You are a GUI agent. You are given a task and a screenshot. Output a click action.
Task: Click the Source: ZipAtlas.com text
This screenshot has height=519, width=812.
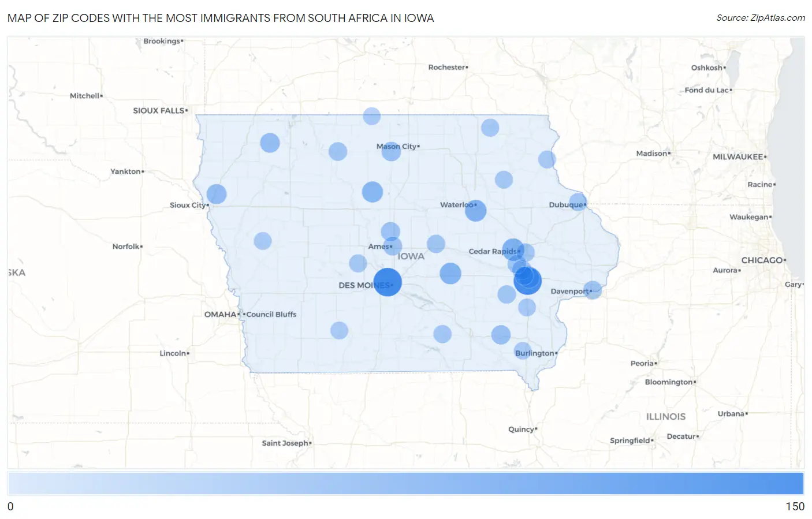(x=761, y=18)
